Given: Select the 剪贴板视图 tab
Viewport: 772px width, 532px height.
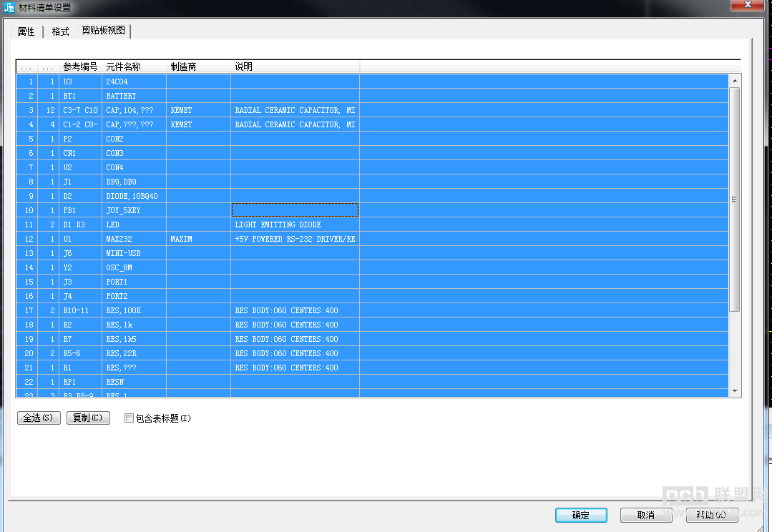Looking at the screenshot, I should tap(104, 31).
